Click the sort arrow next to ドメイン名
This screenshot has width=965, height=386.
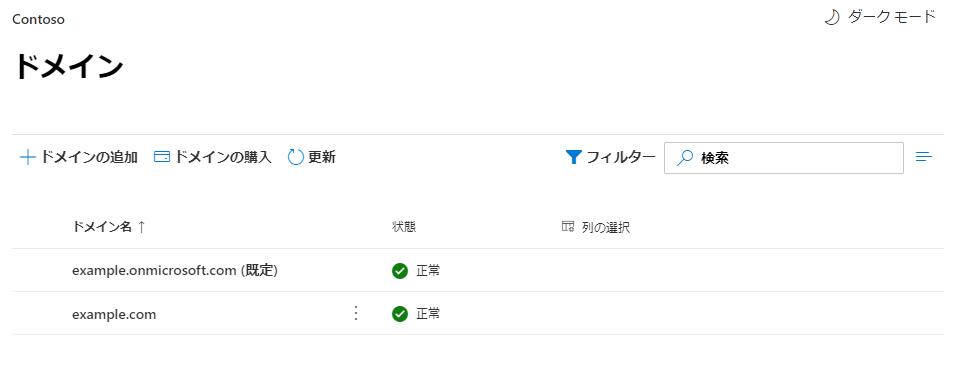(x=141, y=227)
